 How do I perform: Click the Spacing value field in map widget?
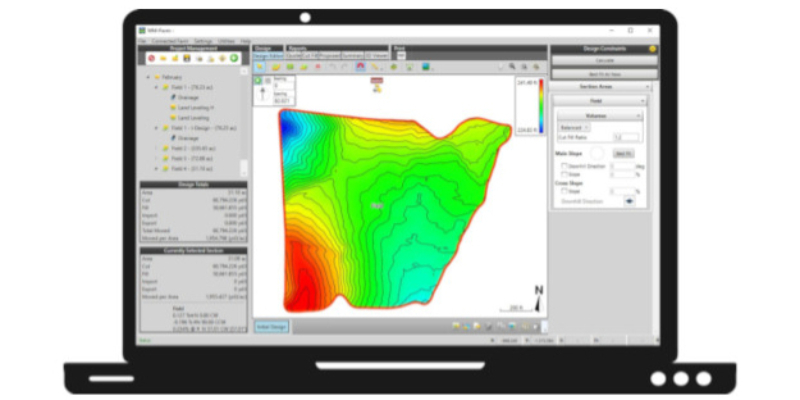pos(284,101)
